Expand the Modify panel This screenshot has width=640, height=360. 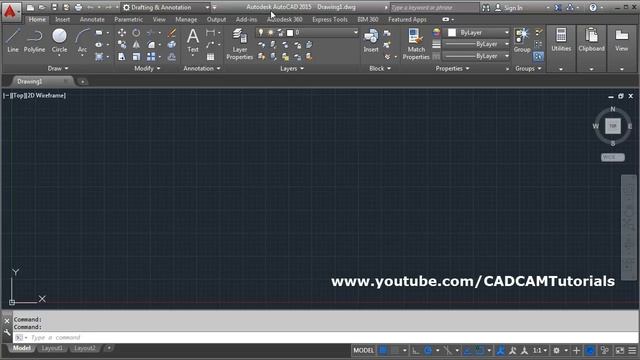coord(147,69)
